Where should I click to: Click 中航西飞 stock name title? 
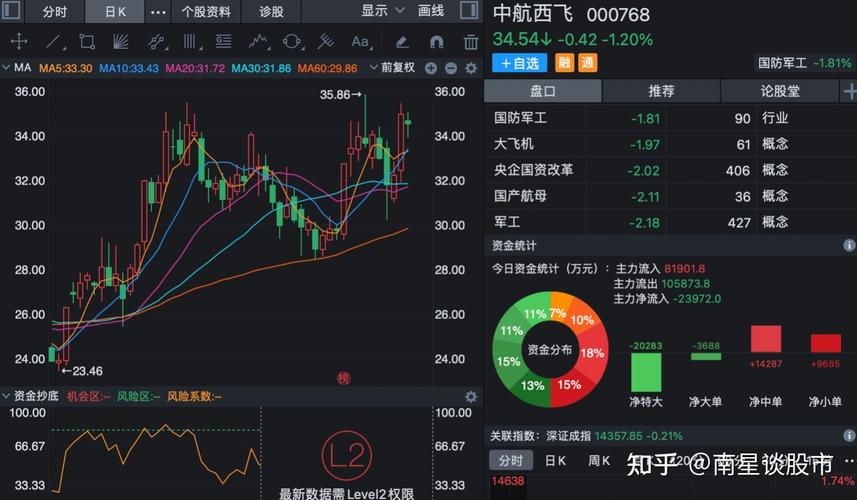(532, 14)
